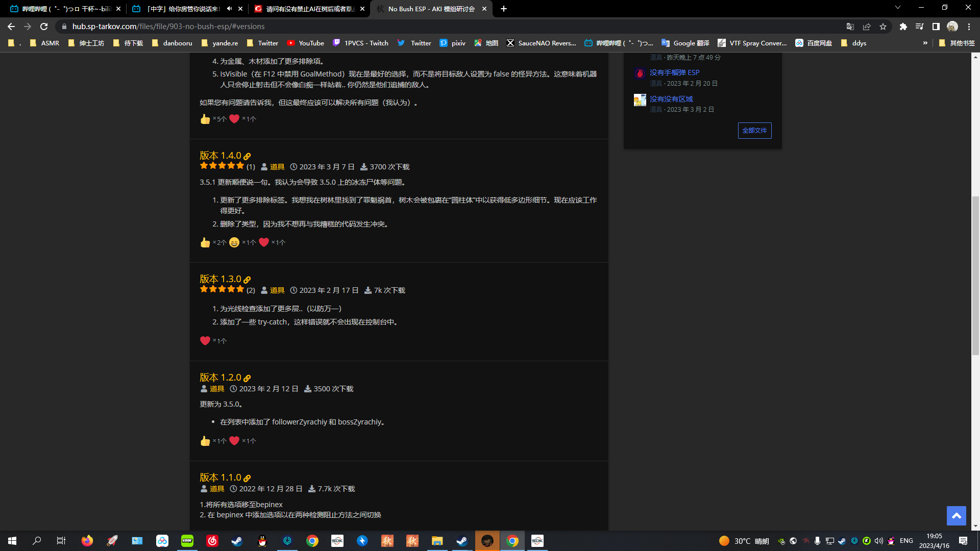
Task: Click the permalink icon beside 版本 1.4.0
Action: click(x=247, y=156)
